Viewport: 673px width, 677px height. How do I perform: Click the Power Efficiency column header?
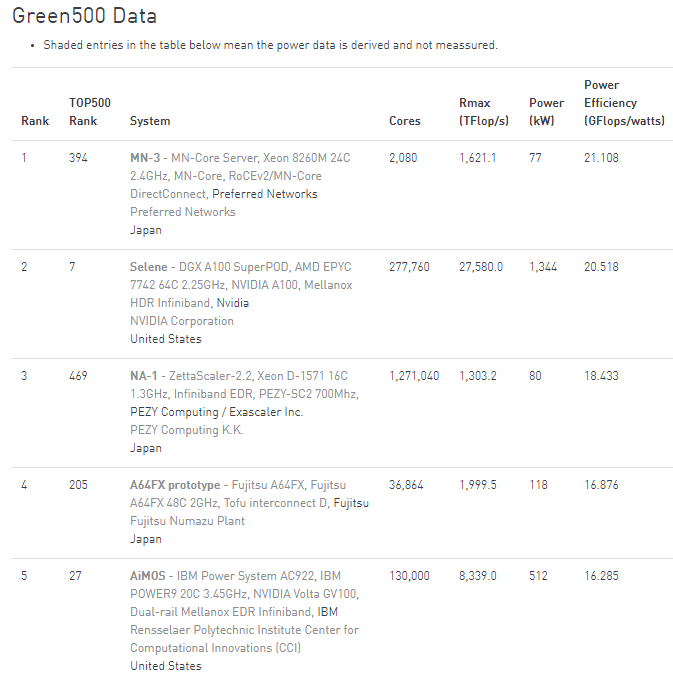coord(610,103)
